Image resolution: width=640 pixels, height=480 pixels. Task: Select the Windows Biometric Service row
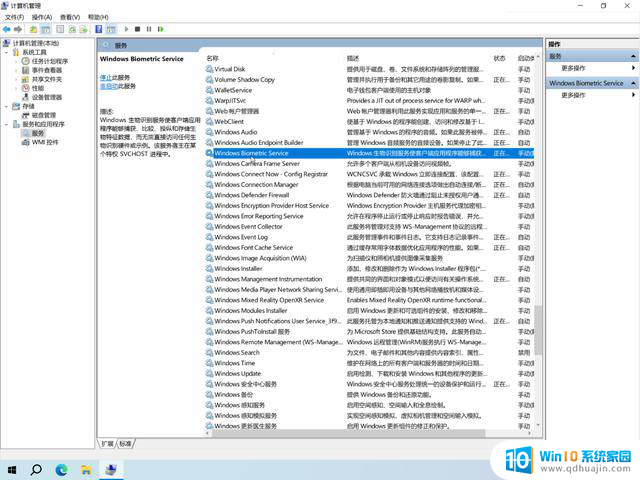pos(369,153)
